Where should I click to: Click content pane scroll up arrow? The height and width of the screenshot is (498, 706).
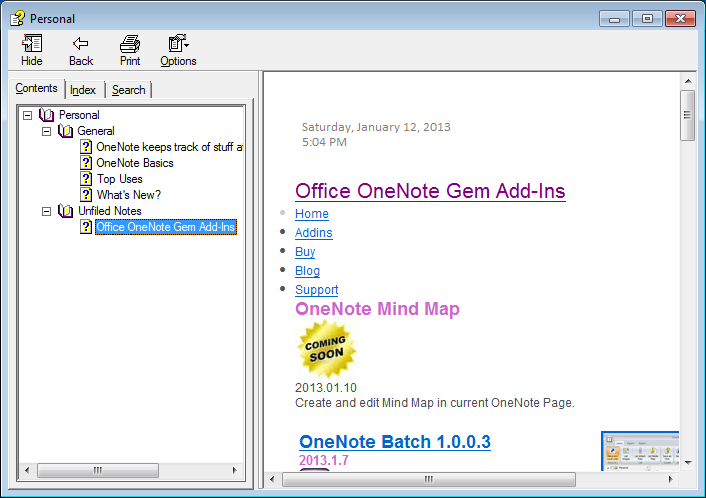pyautogui.click(x=688, y=81)
